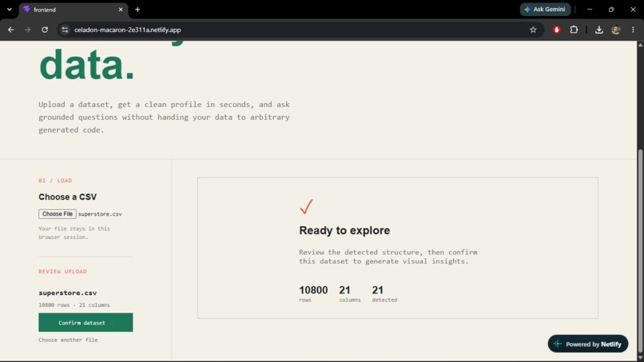Go back to the previous page

[x=10, y=30]
